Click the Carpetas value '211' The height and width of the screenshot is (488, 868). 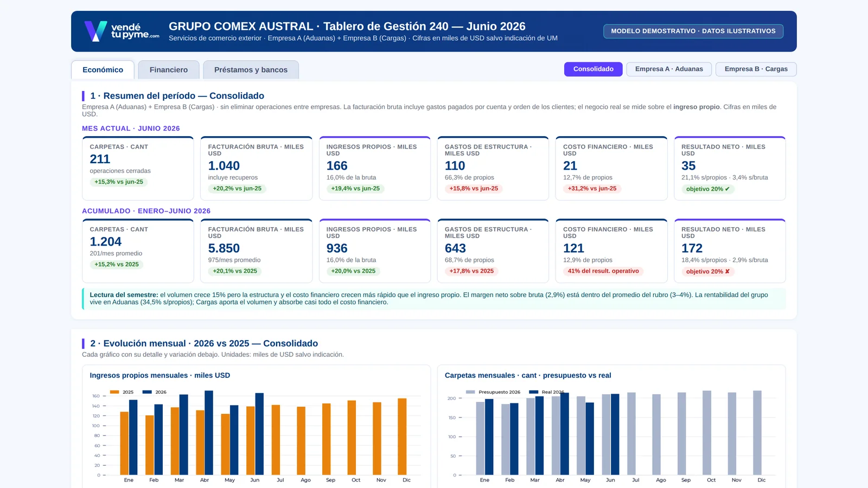point(100,159)
